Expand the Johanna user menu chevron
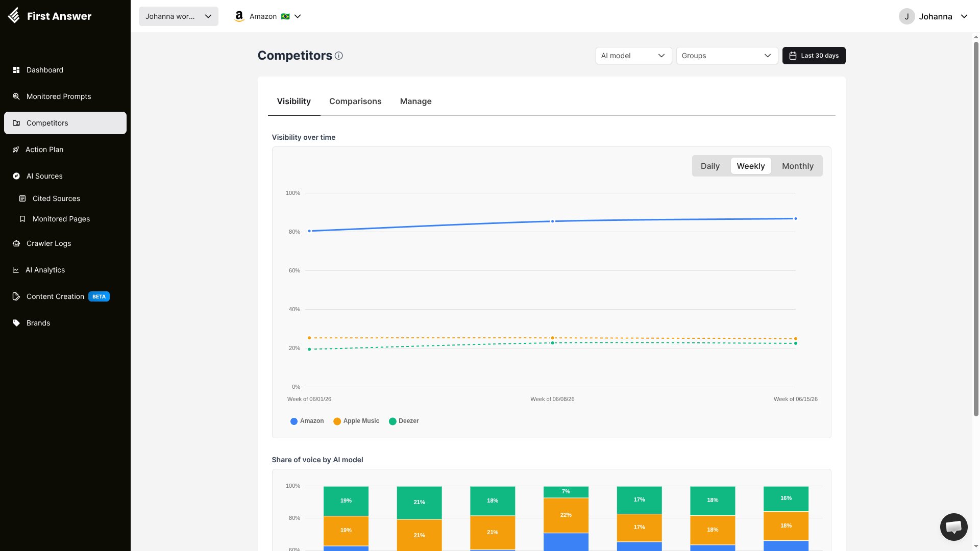Screen dimensions: 980x551 pos(964,16)
